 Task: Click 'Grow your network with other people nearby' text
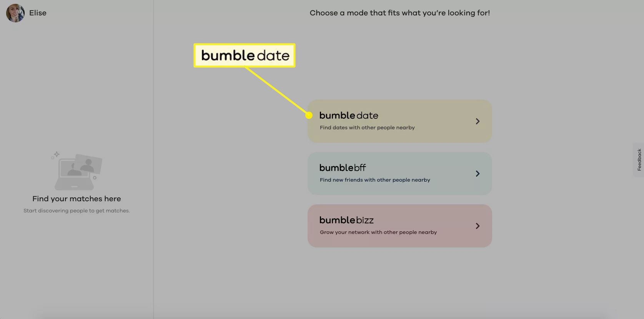pyautogui.click(x=378, y=232)
